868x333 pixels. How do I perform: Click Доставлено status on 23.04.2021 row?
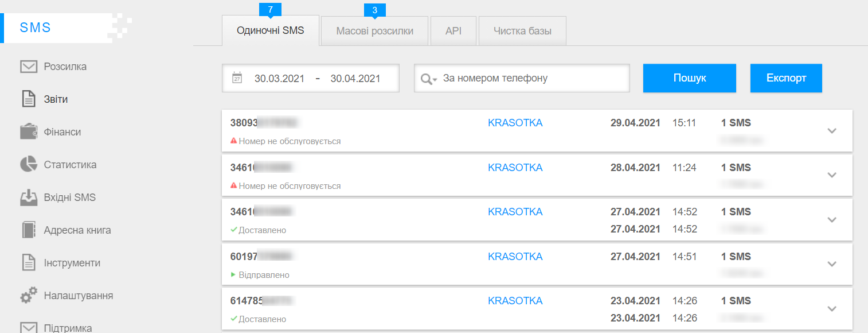click(x=263, y=319)
